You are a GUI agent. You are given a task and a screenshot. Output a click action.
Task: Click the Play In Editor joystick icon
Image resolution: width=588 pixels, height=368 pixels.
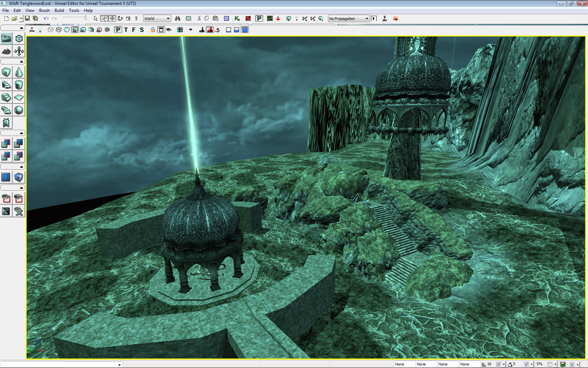click(385, 19)
